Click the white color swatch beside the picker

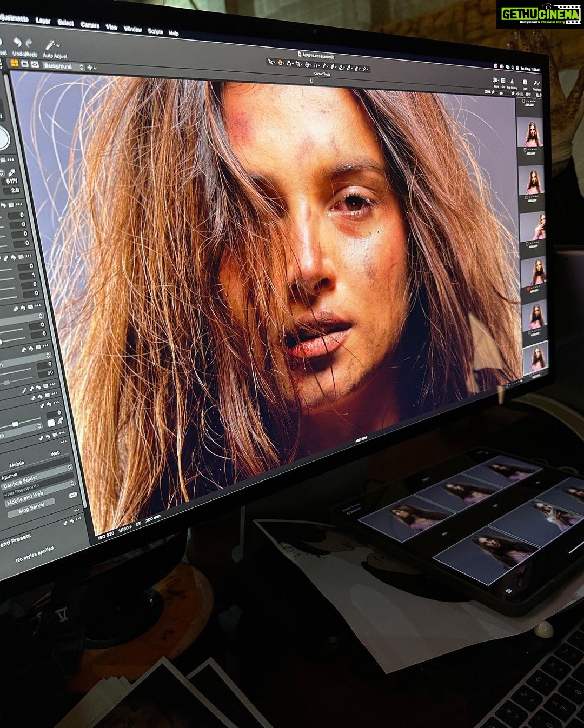(x=51, y=422)
